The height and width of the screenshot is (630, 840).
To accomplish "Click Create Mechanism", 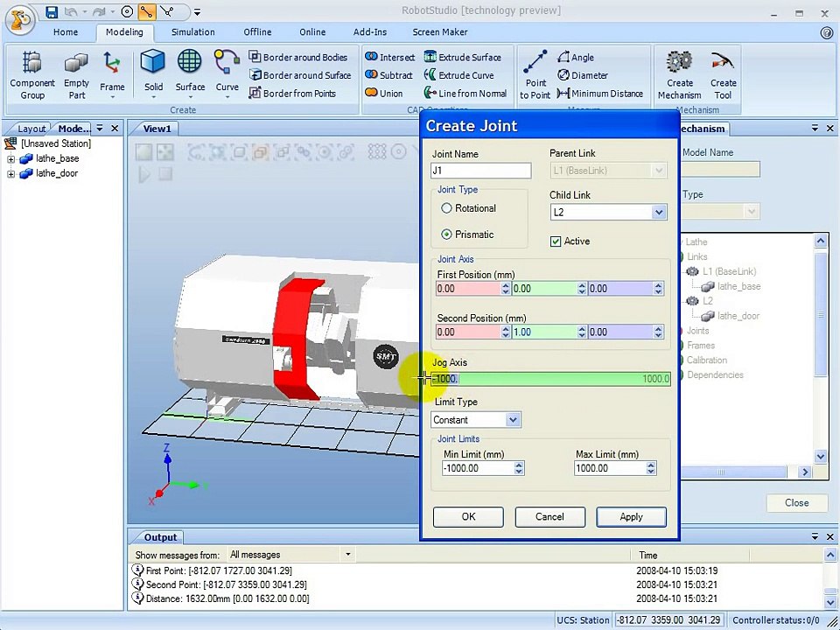I will tap(679, 75).
